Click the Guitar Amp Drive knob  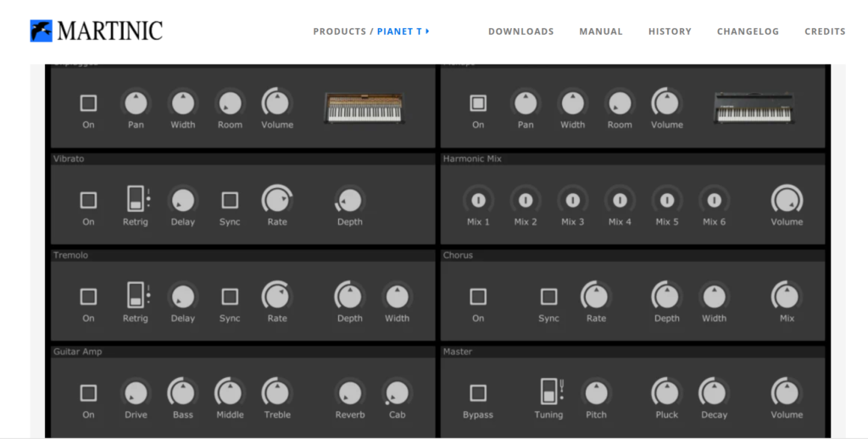coord(136,393)
